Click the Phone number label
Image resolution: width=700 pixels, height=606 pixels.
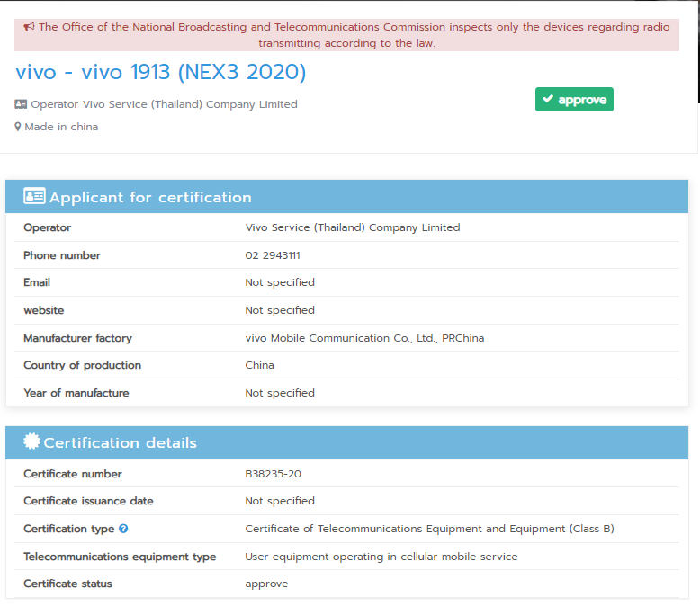(62, 255)
